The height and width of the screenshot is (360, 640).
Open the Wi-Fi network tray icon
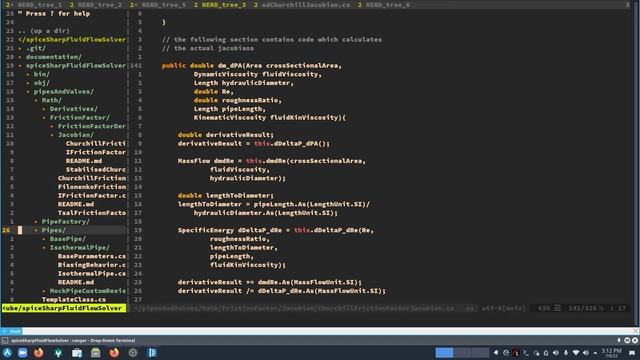576,353
